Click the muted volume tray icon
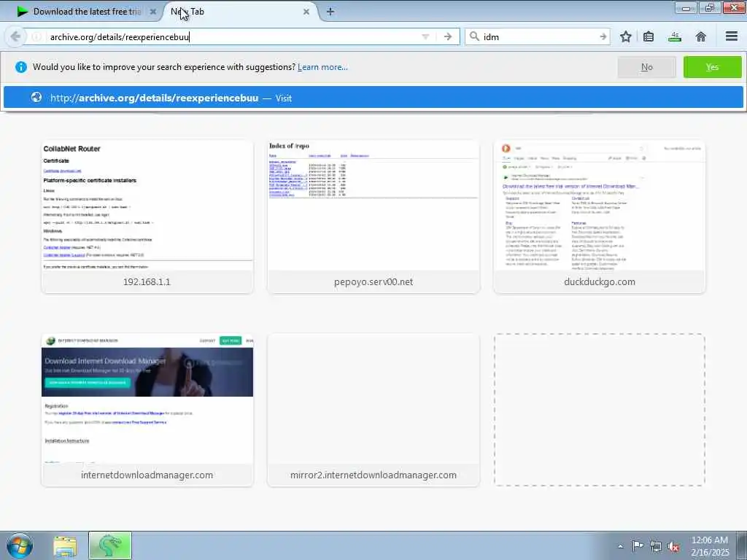The height and width of the screenshot is (560, 747). [673, 546]
